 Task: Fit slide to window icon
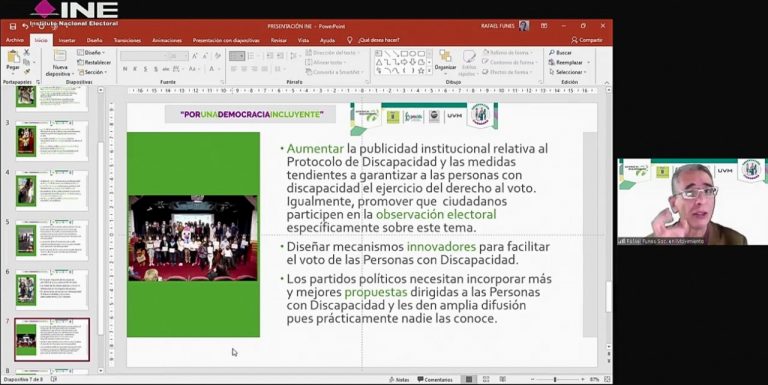tap(607, 380)
